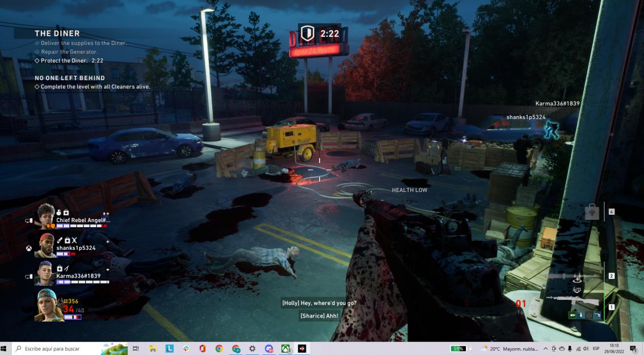
Task: Click the Holly subtitle line
Action: [319, 303]
